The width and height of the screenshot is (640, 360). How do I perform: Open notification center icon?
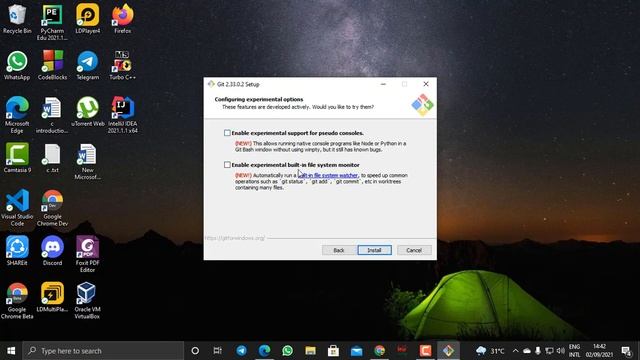click(x=626, y=351)
